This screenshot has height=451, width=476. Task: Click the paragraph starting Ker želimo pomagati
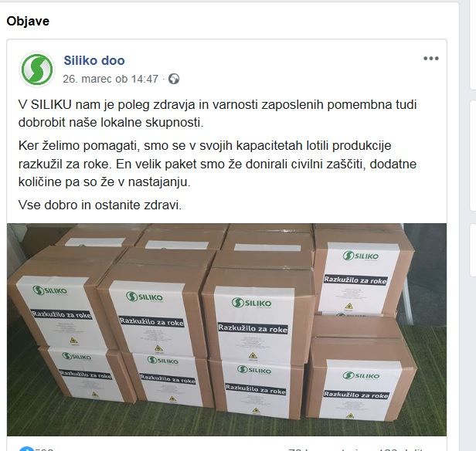pos(217,164)
